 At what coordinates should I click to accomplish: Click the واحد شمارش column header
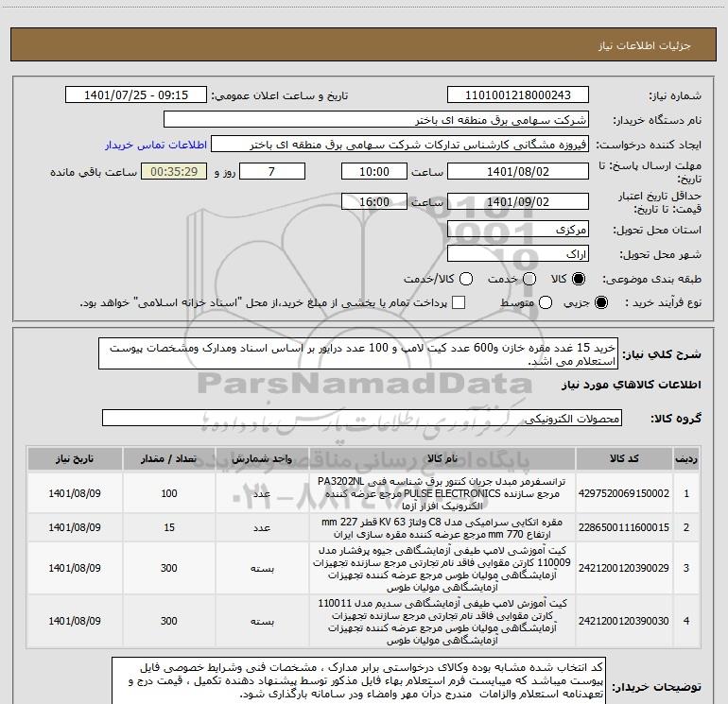(x=262, y=459)
